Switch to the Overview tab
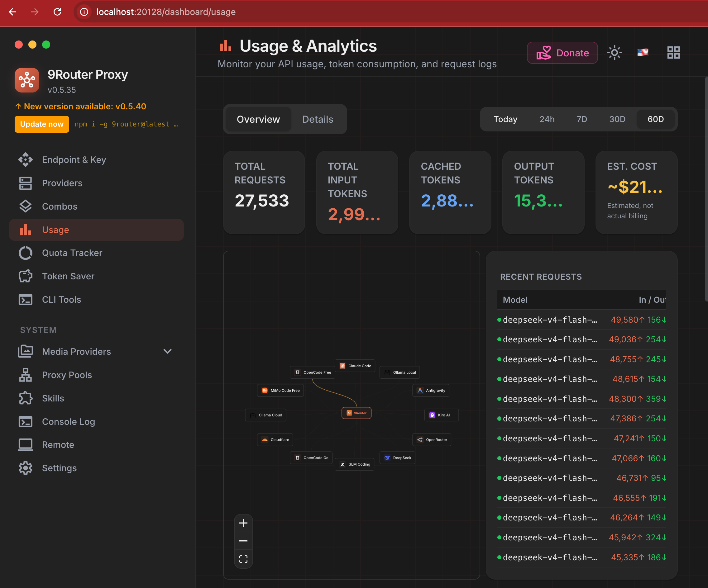Image resolution: width=708 pixels, height=588 pixels. click(x=258, y=119)
